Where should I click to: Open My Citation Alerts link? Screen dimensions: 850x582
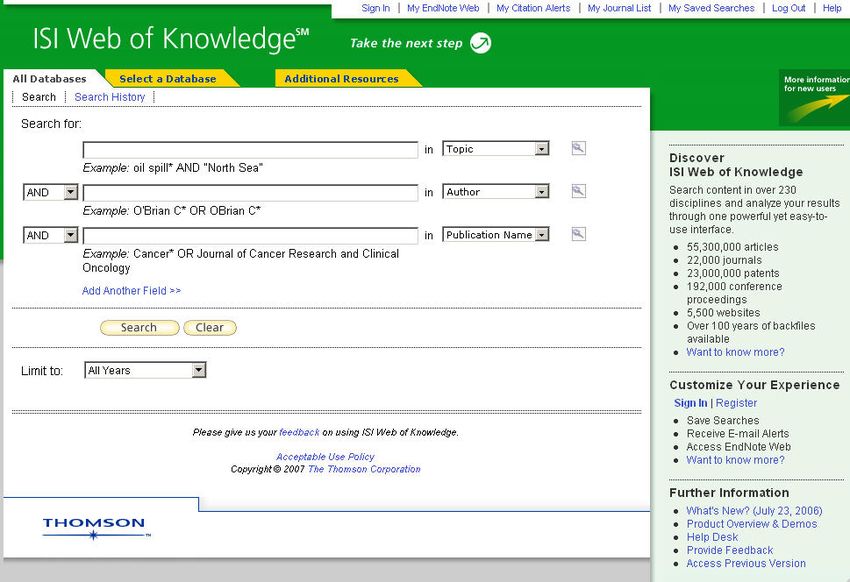click(x=533, y=8)
